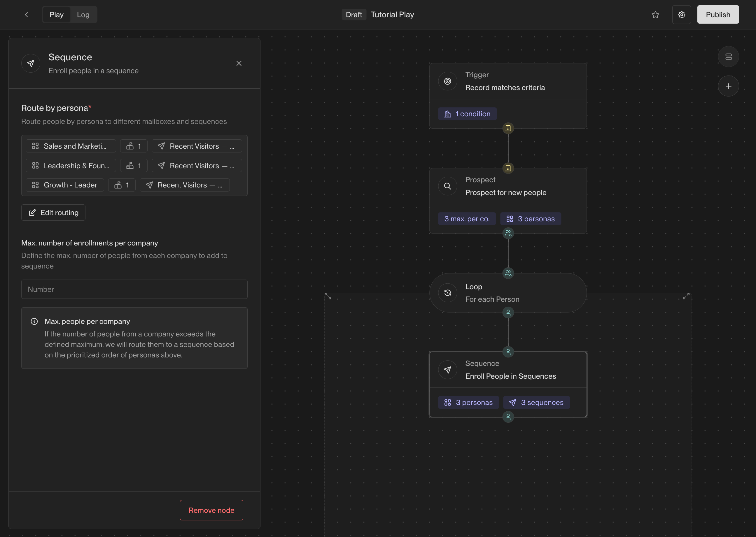Viewport: 756px width, 537px height.
Task: Click the Trigger node target icon
Action: pyautogui.click(x=447, y=81)
